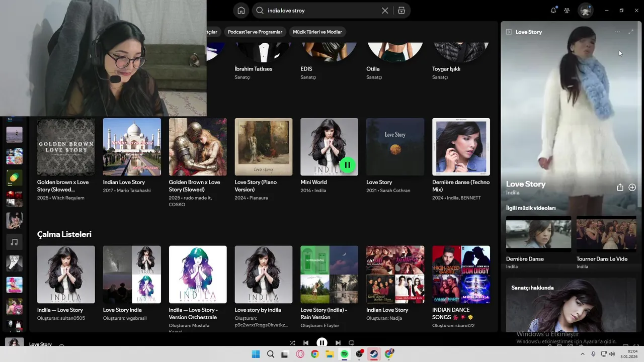Image resolution: width=644 pixels, height=362 pixels.
Task: Select the Podcast'ler ve Programlar filter
Action: click(255, 32)
